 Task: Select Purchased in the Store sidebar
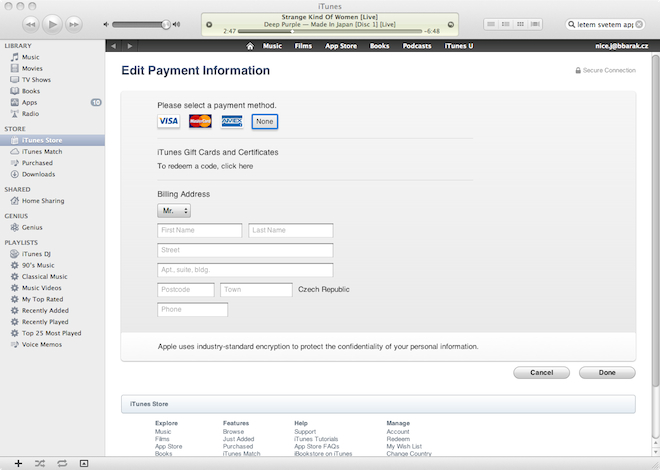(x=52, y=163)
